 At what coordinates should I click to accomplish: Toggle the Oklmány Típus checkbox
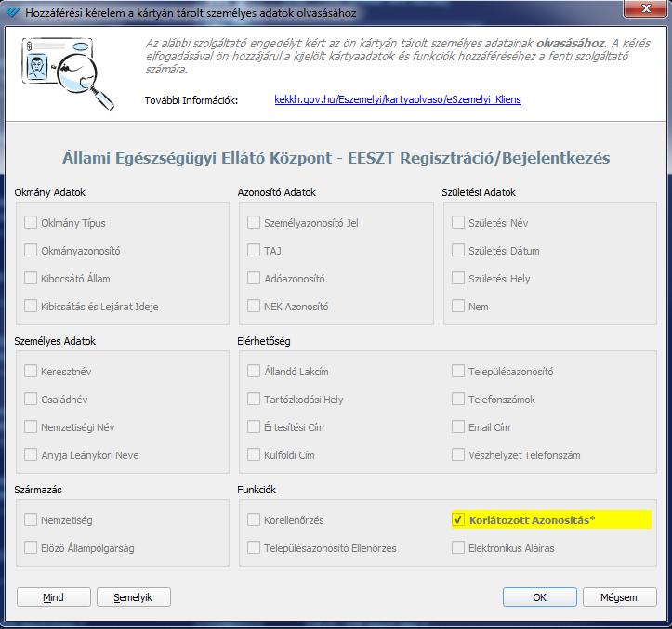pos(31,222)
